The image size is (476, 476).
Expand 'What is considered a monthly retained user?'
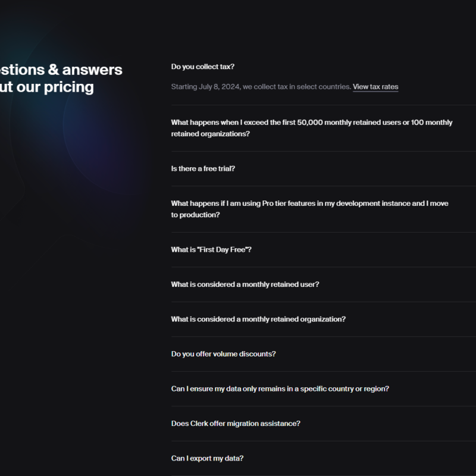point(245,284)
